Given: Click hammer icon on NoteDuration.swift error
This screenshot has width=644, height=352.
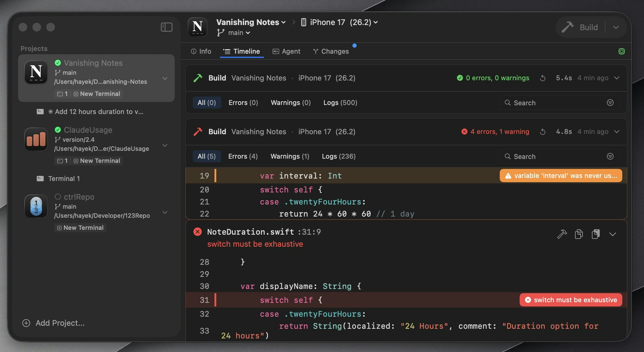Looking at the screenshot, I should 562,234.
